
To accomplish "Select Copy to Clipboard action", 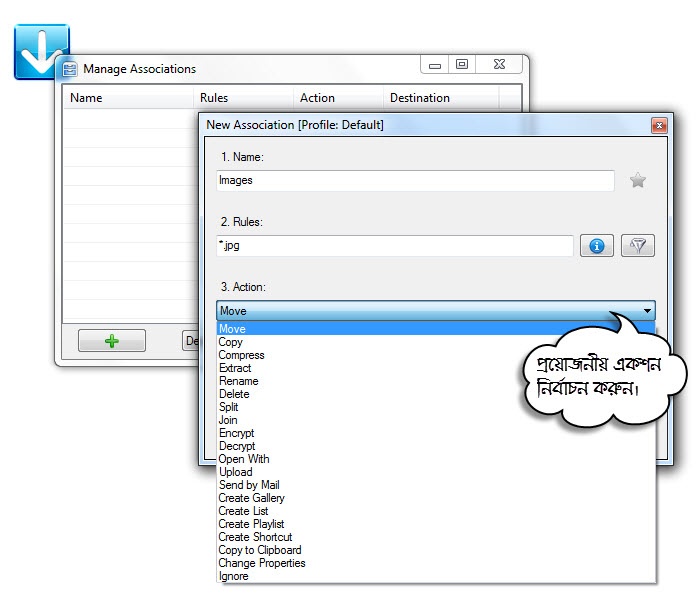I will pos(436,549).
